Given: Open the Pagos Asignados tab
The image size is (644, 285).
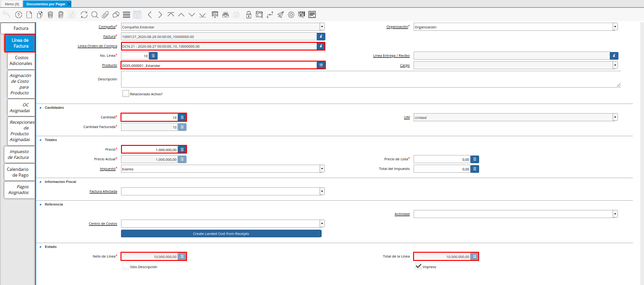Looking at the screenshot, I should point(20,190).
